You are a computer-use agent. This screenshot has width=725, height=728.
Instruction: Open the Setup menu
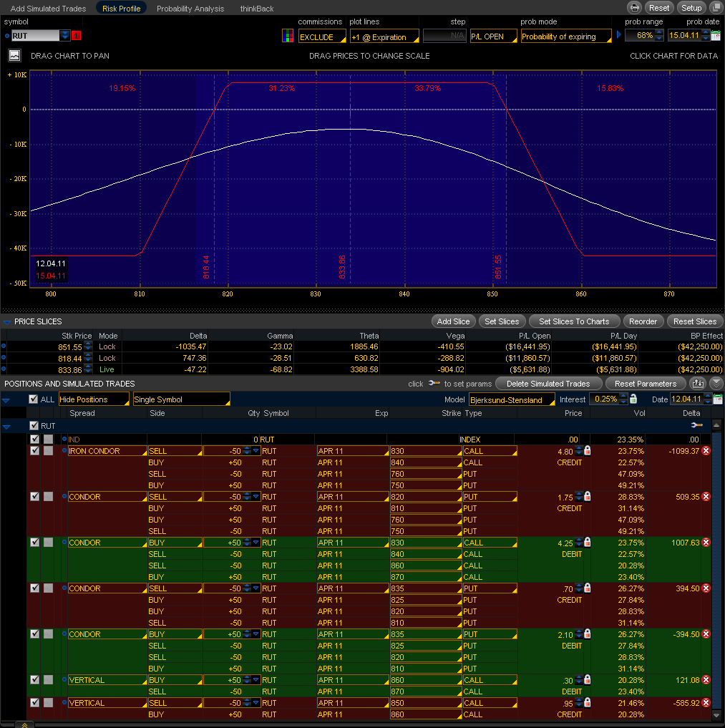[x=691, y=8]
